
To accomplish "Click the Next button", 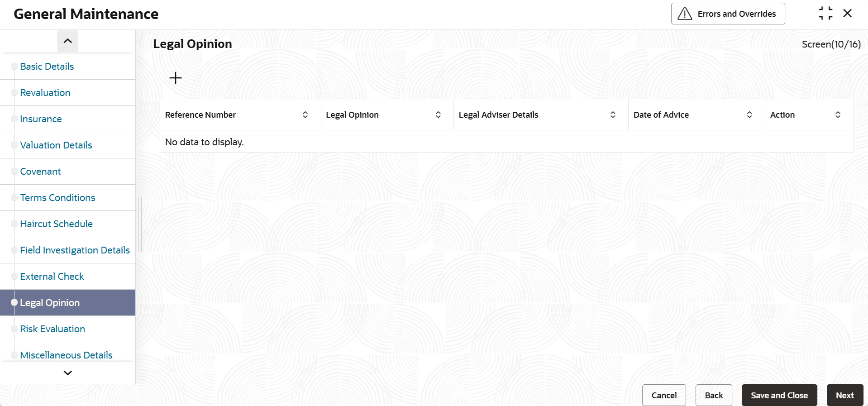I will 845,395.
